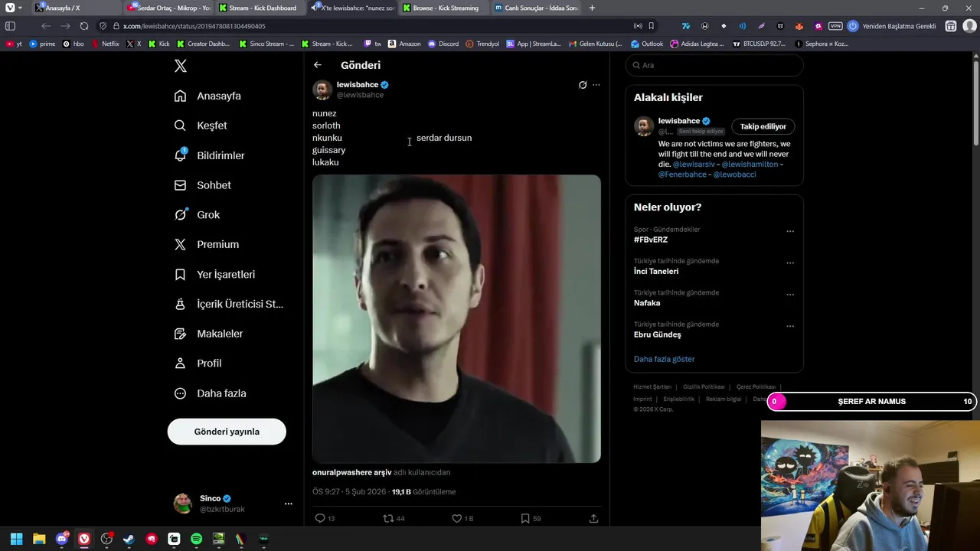Switch to Serdar Ortaç YouTube tab
The width and height of the screenshot is (980, 551).
(168, 8)
